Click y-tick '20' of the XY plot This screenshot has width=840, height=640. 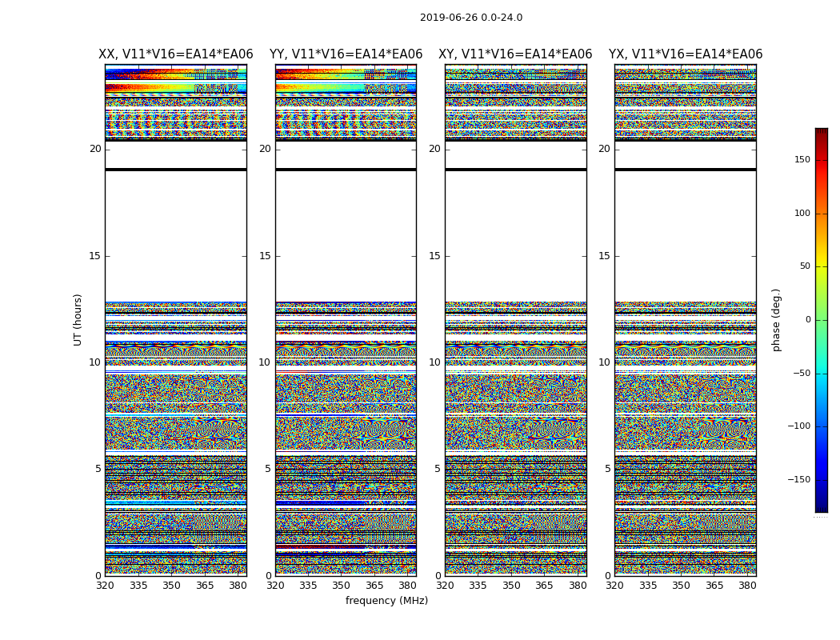pos(435,149)
